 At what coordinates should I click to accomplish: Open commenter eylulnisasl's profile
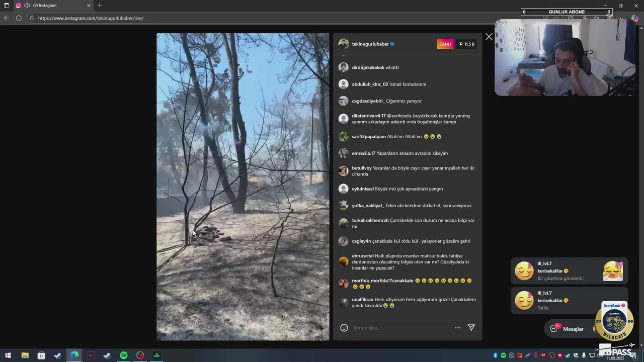click(x=363, y=189)
